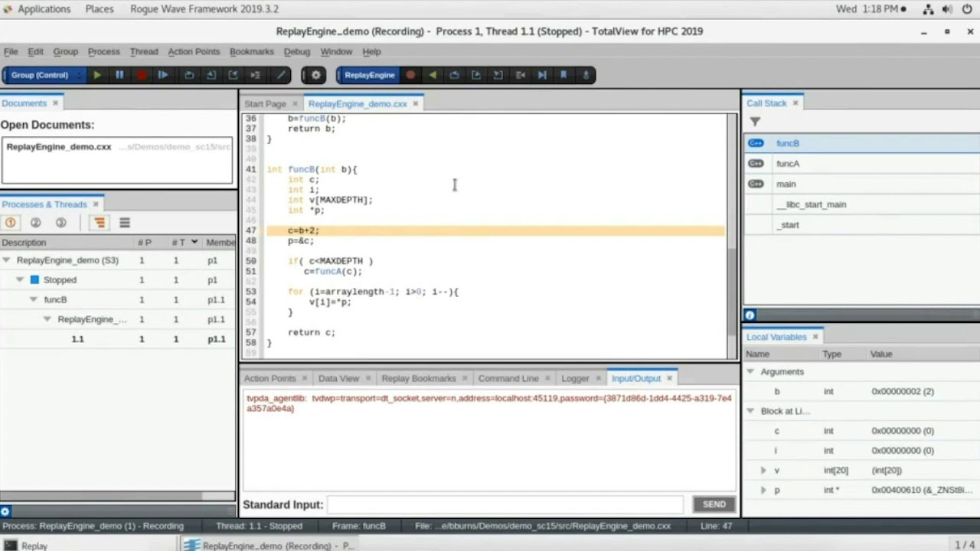The height and width of the screenshot is (551, 980).
Task: Click the ReplayEngine Live forward-to-end button
Action: point(542,75)
